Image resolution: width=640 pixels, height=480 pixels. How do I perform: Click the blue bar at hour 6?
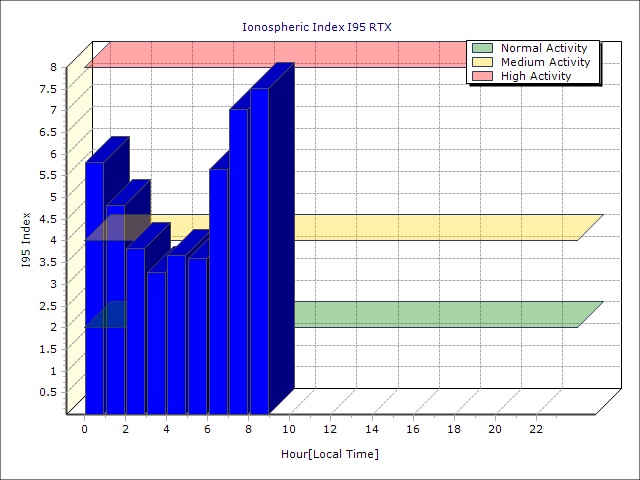pos(218,290)
